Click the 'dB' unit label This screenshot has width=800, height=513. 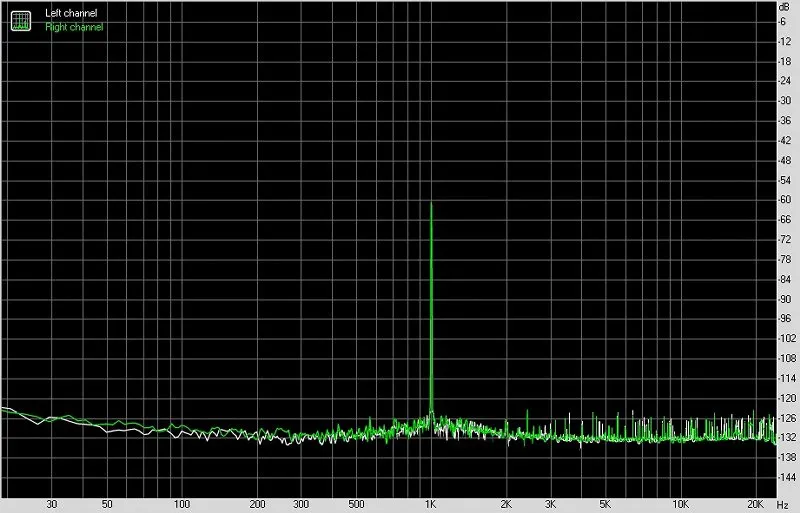(x=784, y=7)
